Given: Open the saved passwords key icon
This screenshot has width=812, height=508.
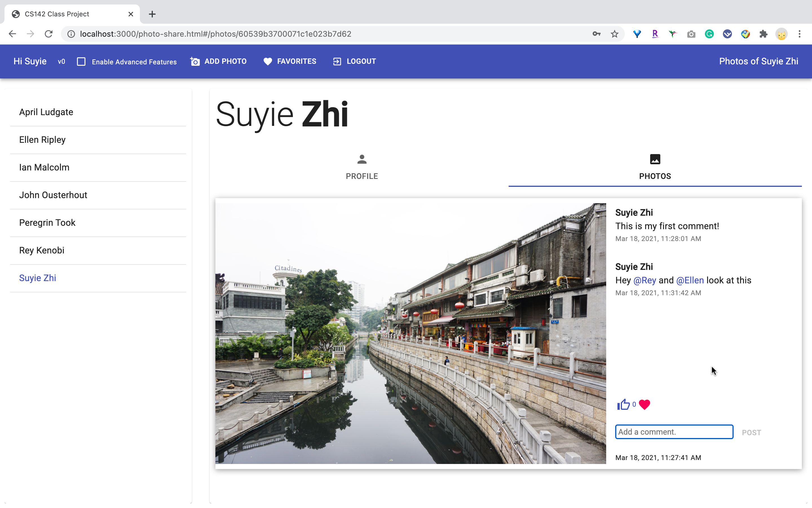Looking at the screenshot, I should click(x=596, y=34).
